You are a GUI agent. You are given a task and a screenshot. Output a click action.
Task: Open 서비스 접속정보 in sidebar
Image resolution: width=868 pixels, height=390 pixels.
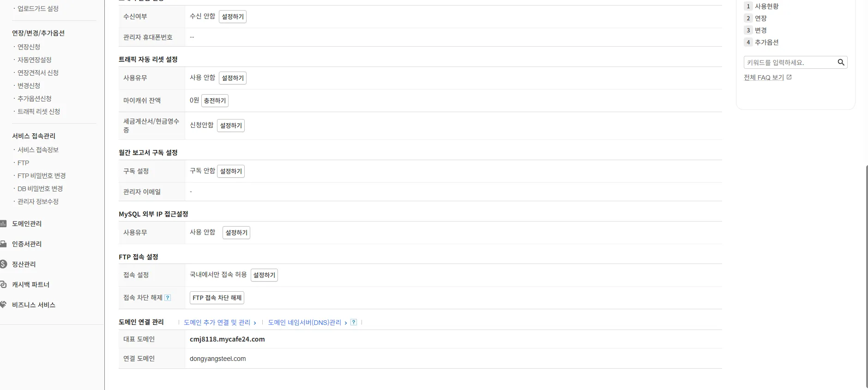click(x=38, y=150)
